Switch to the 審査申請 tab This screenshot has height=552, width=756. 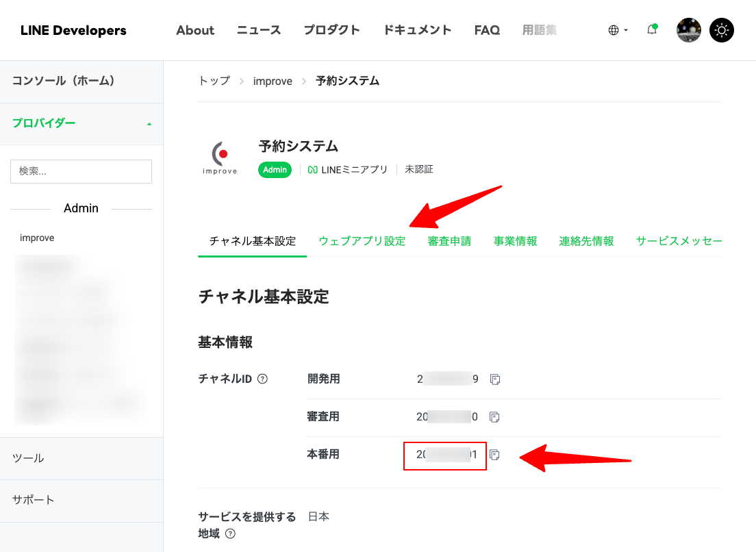click(449, 241)
